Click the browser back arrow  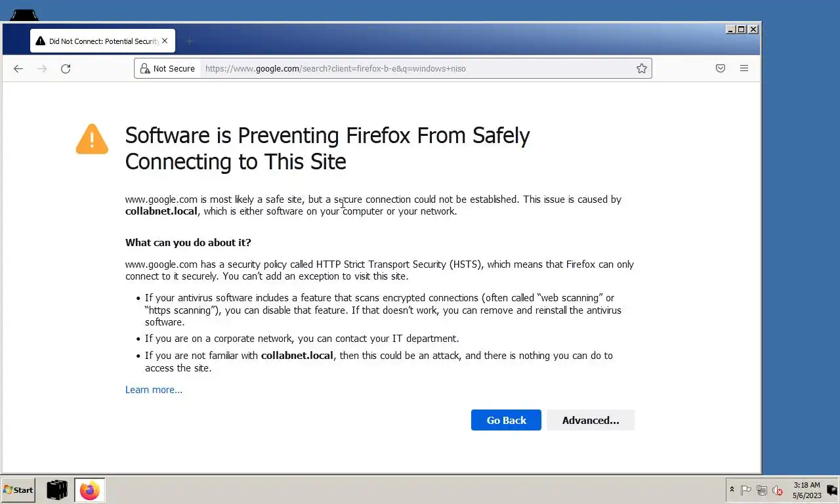(x=18, y=68)
